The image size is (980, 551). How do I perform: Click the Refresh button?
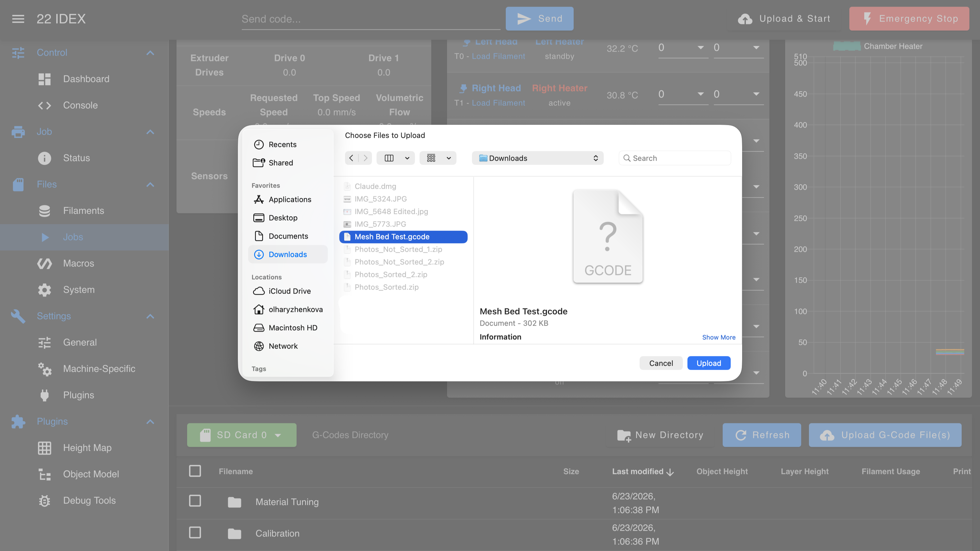point(762,435)
